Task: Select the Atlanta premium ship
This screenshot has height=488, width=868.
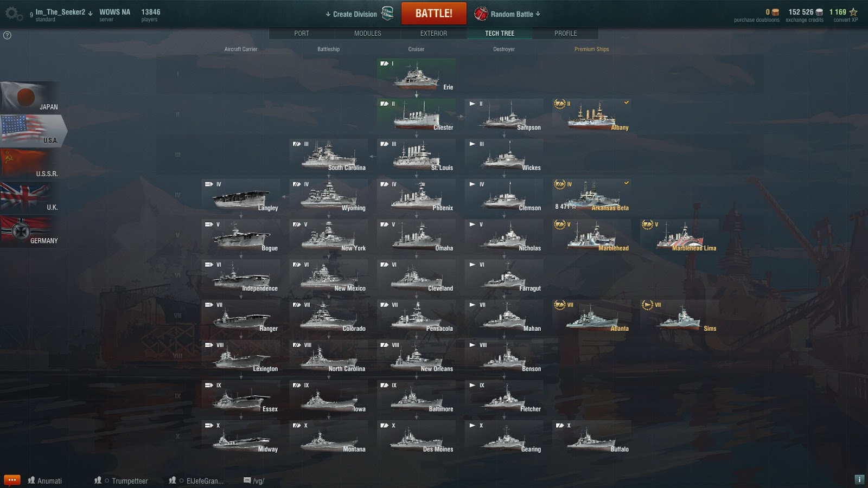Action: [x=592, y=317]
